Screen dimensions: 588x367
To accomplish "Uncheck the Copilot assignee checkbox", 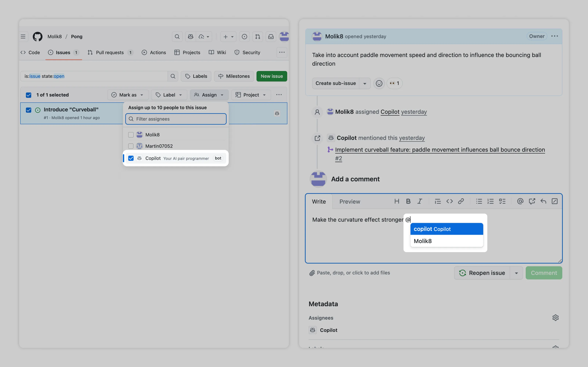I will [x=131, y=158].
